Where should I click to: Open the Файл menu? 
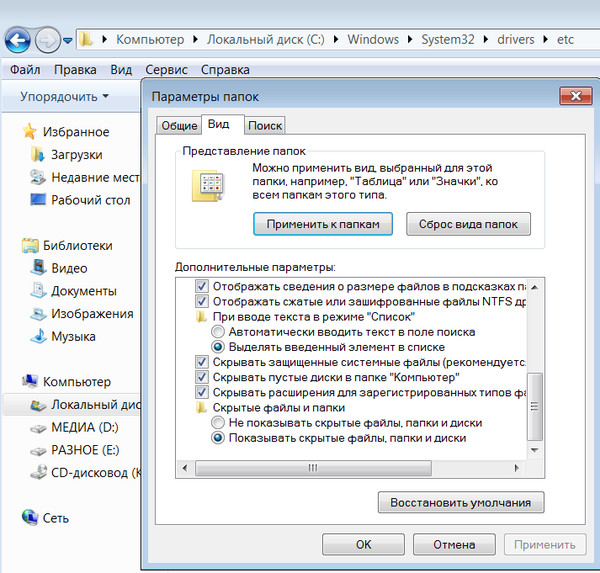(25, 70)
